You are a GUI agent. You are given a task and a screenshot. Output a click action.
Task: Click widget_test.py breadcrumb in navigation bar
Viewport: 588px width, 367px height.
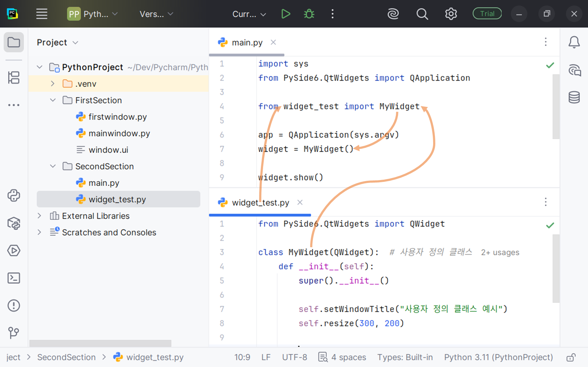click(x=148, y=357)
